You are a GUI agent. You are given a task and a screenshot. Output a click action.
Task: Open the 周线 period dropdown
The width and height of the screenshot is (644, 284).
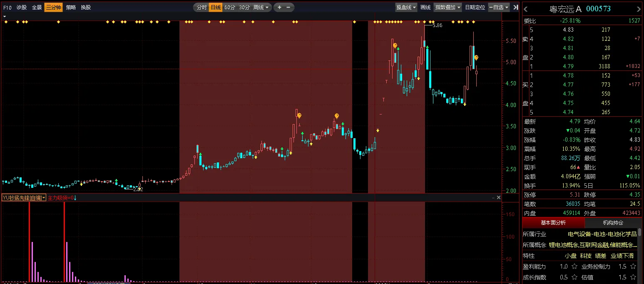point(261,7)
